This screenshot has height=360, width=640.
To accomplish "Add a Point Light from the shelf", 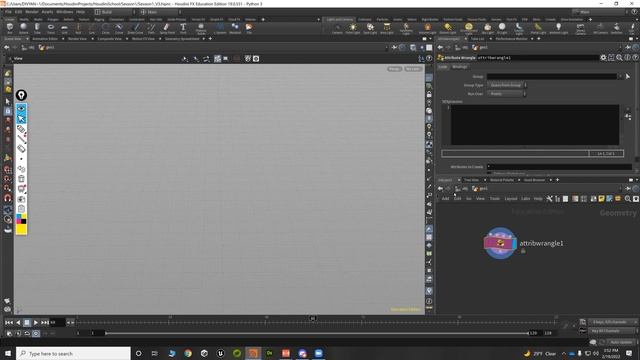I will 353,28.
